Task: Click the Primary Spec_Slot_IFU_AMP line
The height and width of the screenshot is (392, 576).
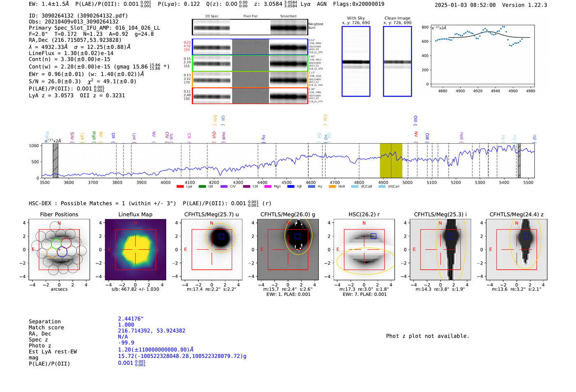Action: (94, 28)
